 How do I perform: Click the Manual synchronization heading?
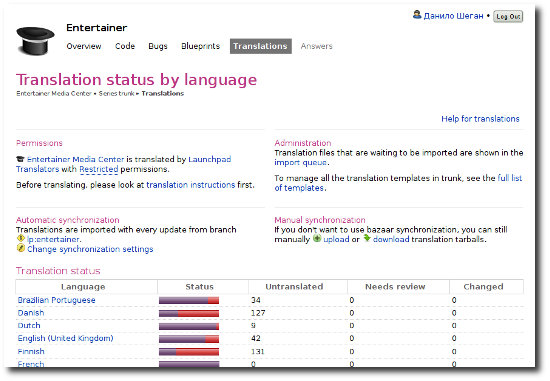(320, 220)
